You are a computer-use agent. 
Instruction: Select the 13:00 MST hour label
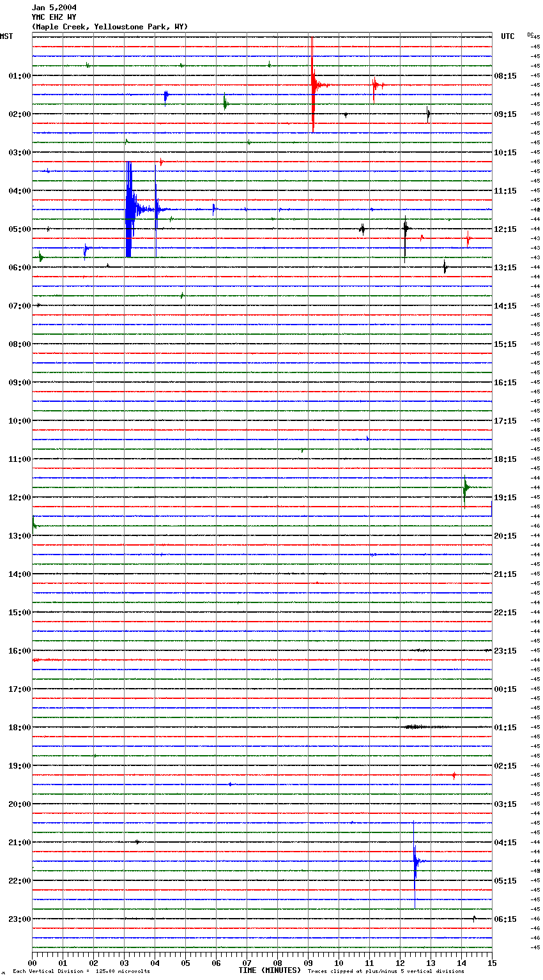click(x=20, y=536)
